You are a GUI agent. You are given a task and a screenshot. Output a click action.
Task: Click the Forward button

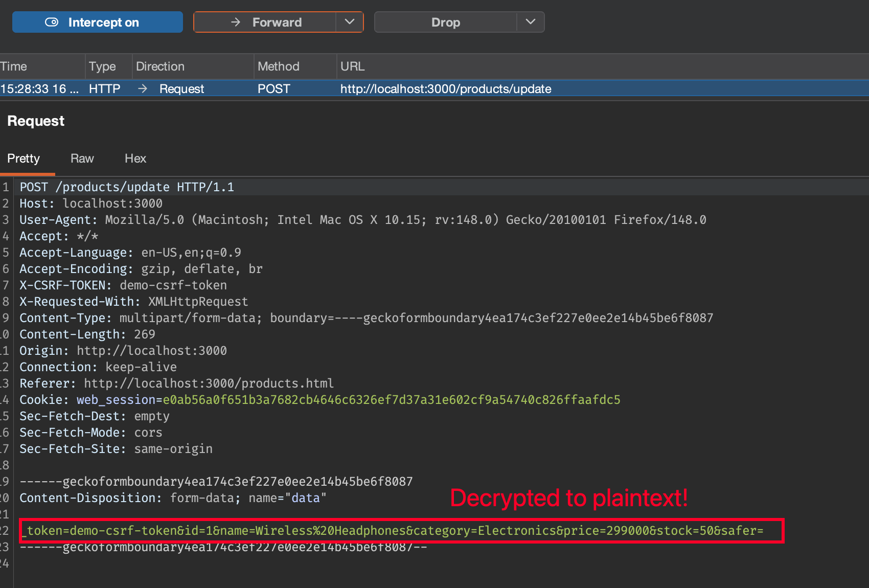click(265, 22)
